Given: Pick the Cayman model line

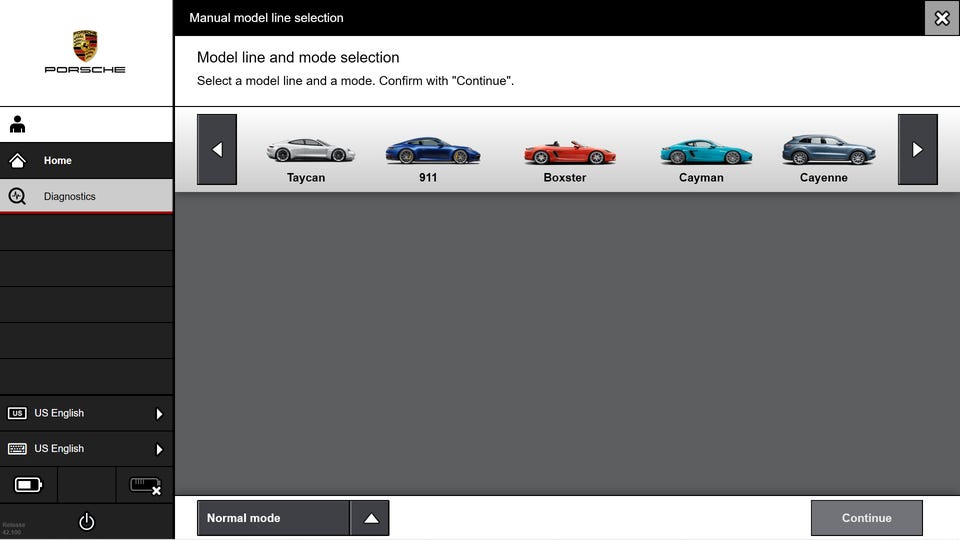Looking at the screenshot, I should (705, 158).
